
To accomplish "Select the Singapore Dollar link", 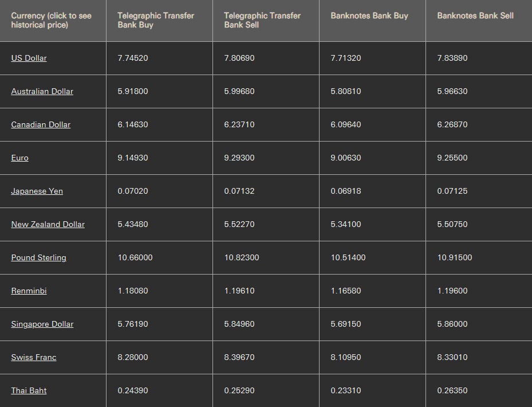I will [x=42, y=324].
